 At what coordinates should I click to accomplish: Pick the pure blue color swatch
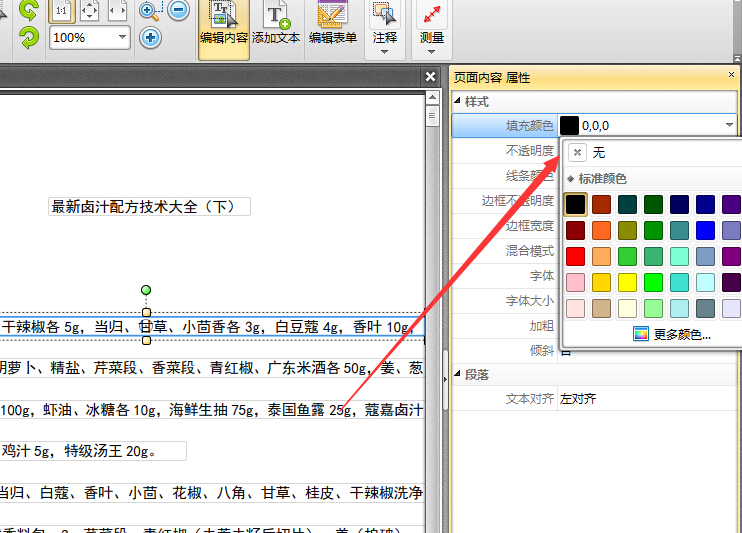(x=705, y=231)
